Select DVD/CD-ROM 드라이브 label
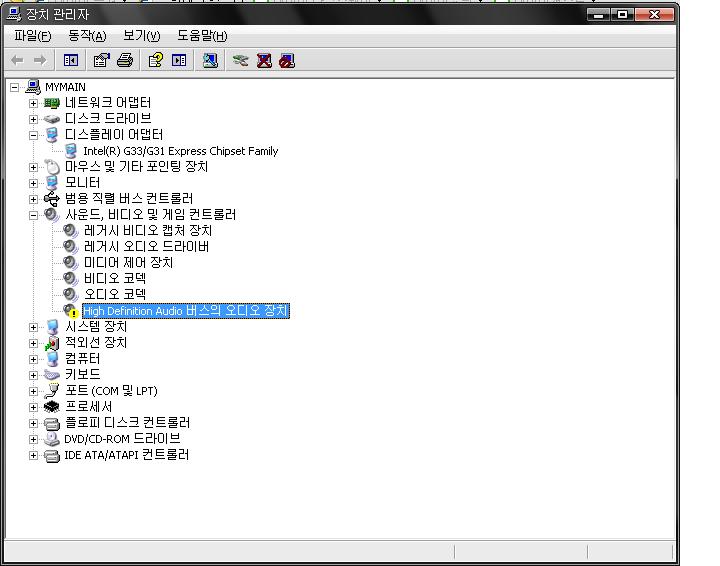The image size is (720, 566). point(122,439)
